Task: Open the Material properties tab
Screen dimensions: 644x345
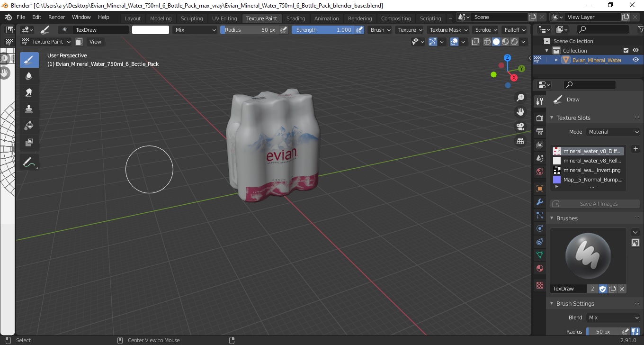Action: (x=539, y=268)
